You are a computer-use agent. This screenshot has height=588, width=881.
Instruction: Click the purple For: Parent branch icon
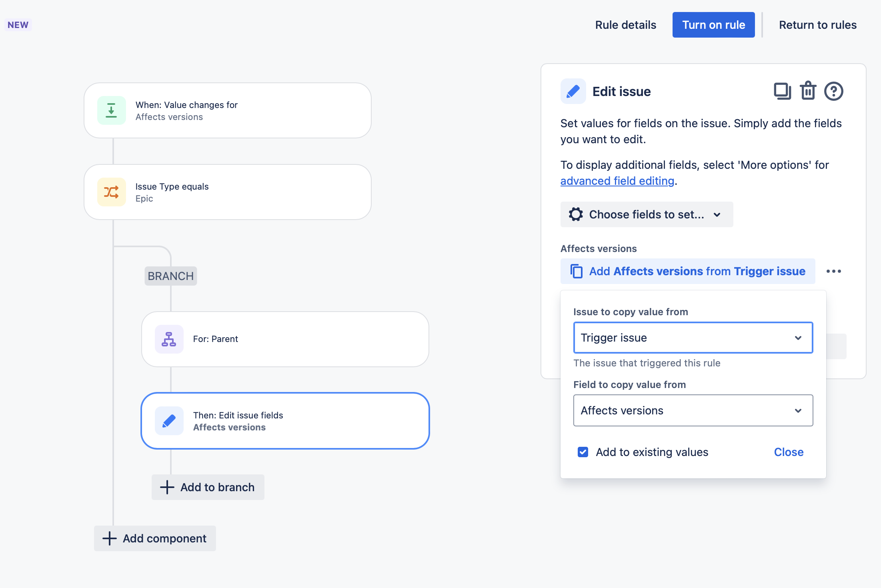pos(169,339)
